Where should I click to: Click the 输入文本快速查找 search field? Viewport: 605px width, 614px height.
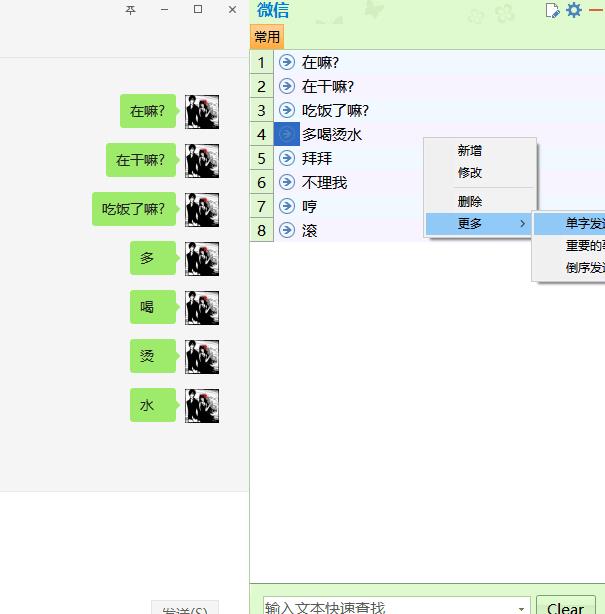pyautogui.click(x=390, y=607)
